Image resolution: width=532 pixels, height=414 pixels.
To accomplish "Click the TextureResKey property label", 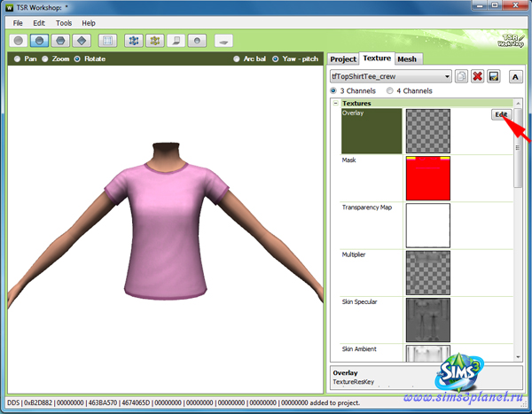I will pos(353,382).
